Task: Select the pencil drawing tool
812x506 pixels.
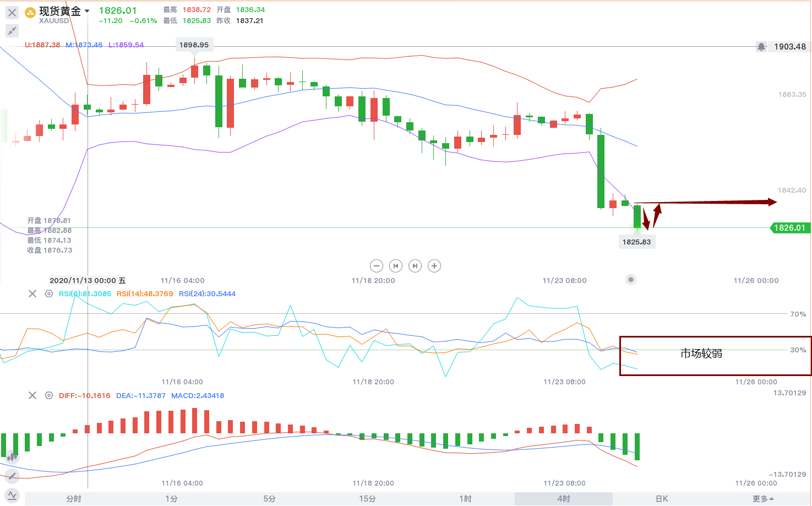Action: (12, 476)
